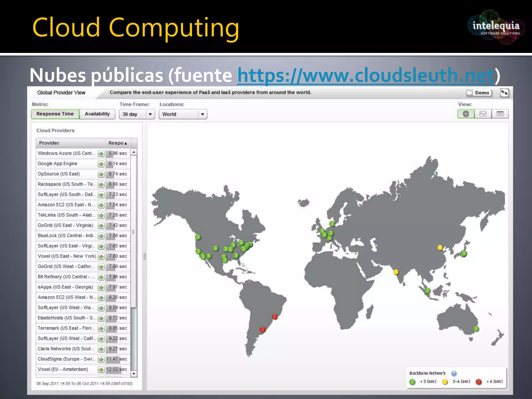The image size is (532, 399).
Task: Click arrow icon for Voxel US East New York
Action: point(101,257)
